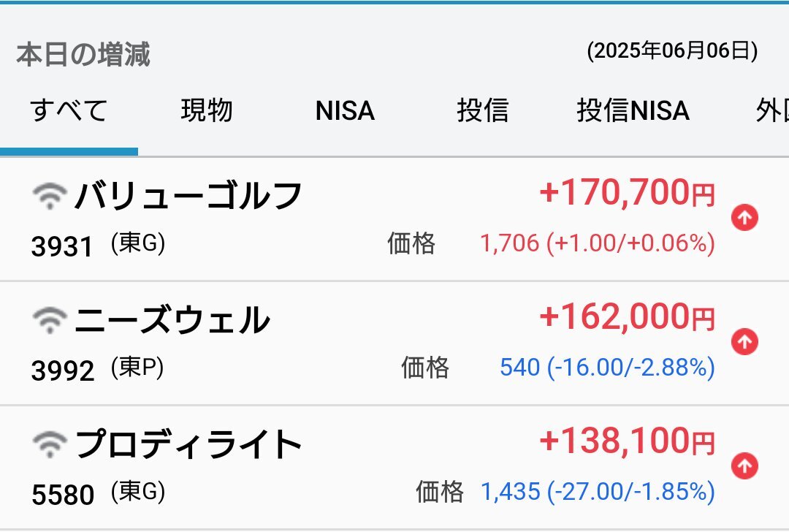Click red up-arrow icon for バリューゴルフ

[744, 218]
